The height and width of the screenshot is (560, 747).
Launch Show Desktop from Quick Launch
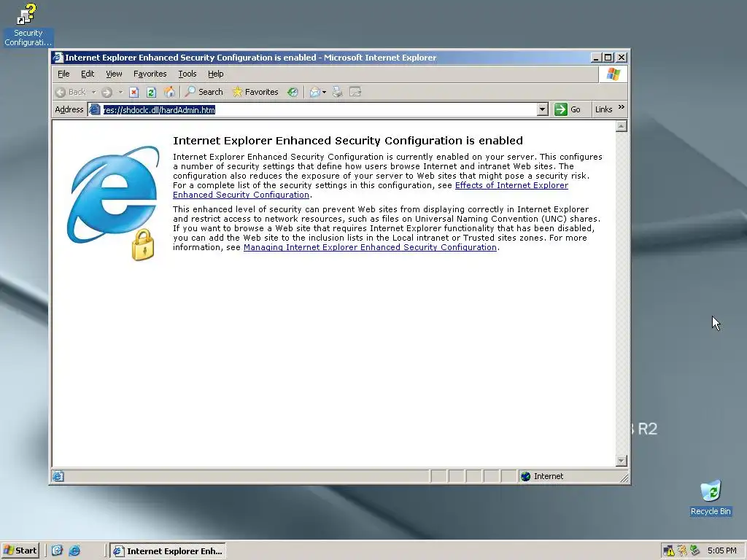pyautogui.click(x=57, y=551)
